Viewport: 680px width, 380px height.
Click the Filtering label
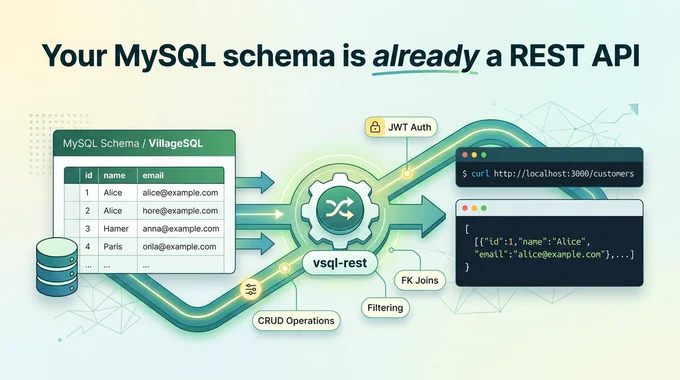click(385, 308)
